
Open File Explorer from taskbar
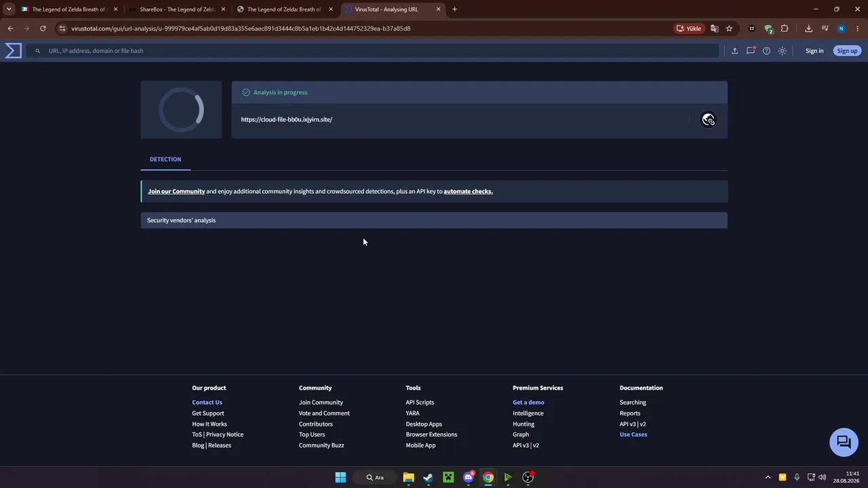click(x=408, y=477)
